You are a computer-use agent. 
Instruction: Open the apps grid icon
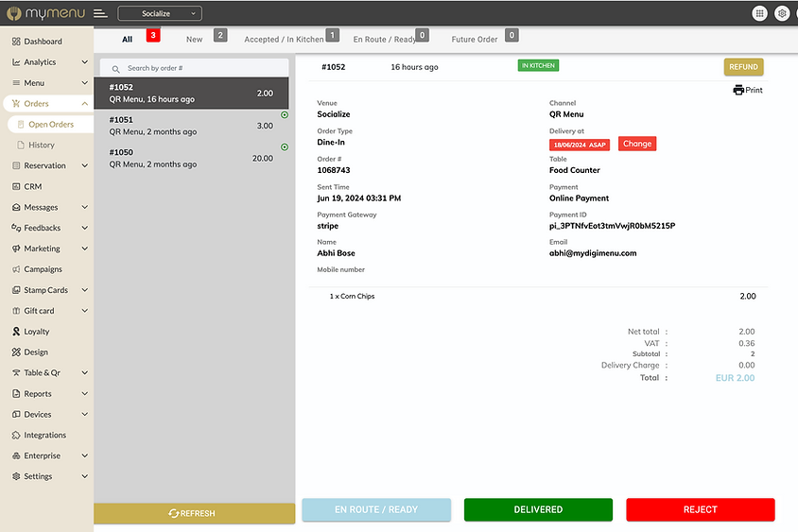(759, 13)
